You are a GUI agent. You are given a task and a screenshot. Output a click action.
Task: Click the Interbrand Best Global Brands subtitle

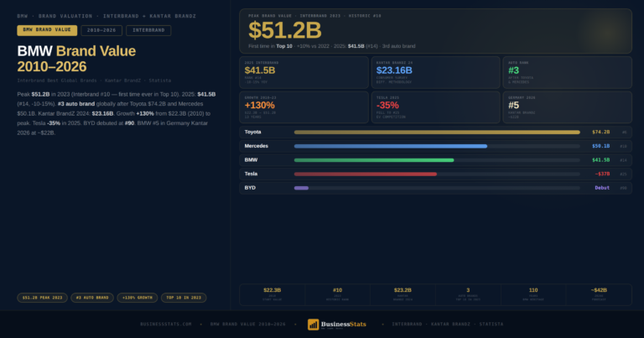click(94, 81)
